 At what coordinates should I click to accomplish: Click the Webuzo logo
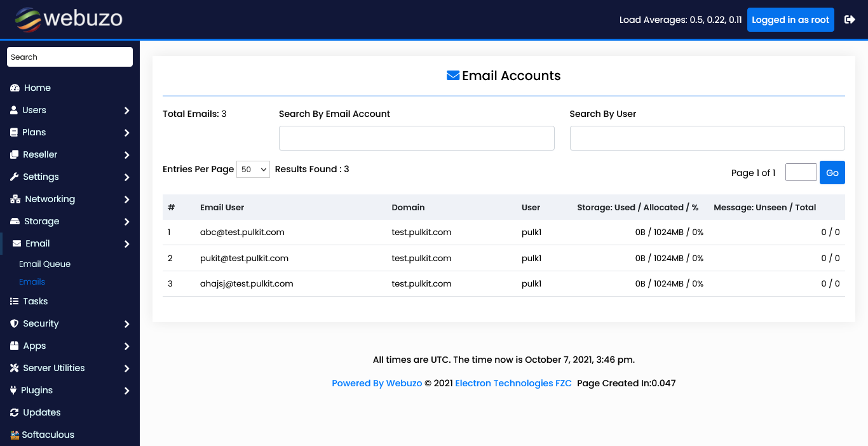point(69,19)
